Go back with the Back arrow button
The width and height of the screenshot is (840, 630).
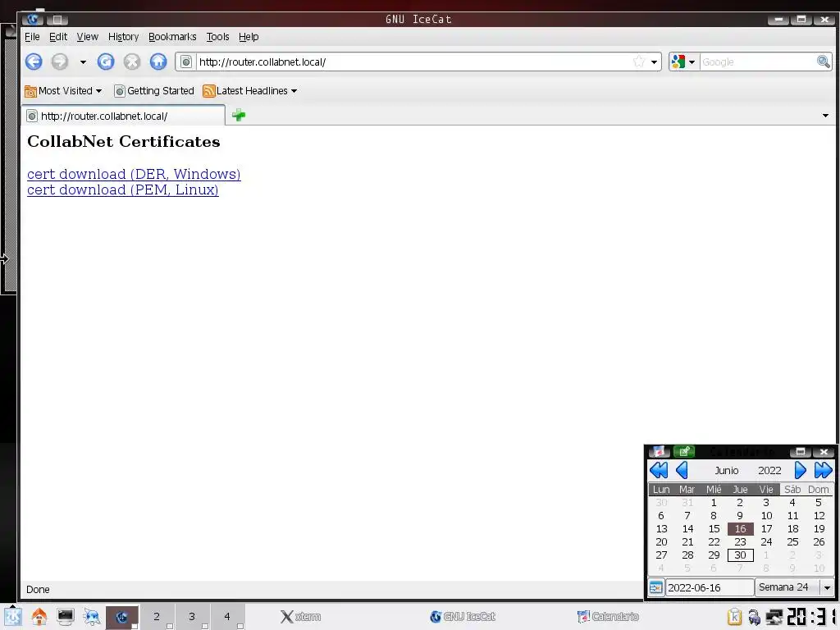point(34,62)
